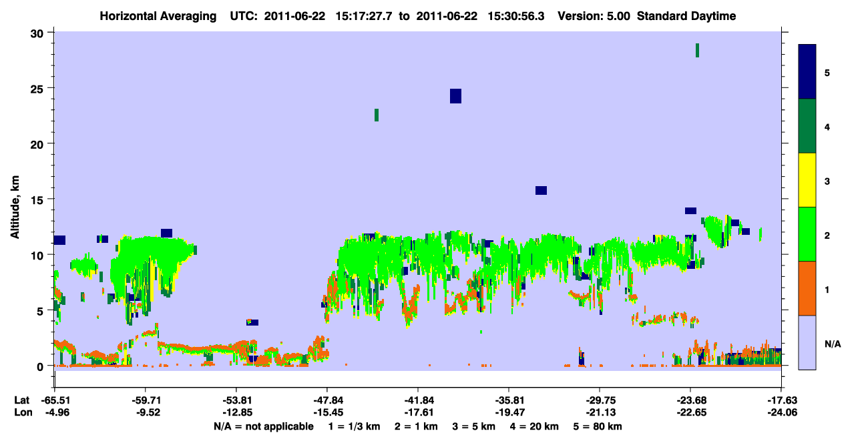Click the latitude value '-47.84'

coord(327,400)
